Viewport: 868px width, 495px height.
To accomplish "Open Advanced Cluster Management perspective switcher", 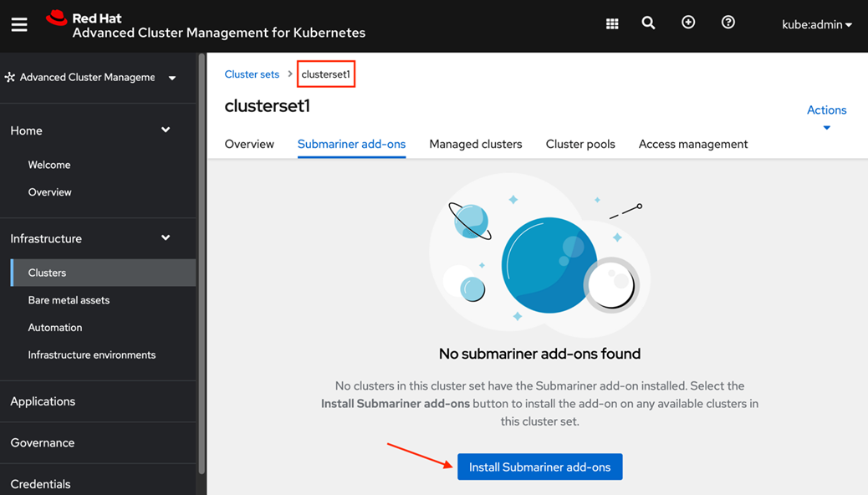I will point(91,78).
